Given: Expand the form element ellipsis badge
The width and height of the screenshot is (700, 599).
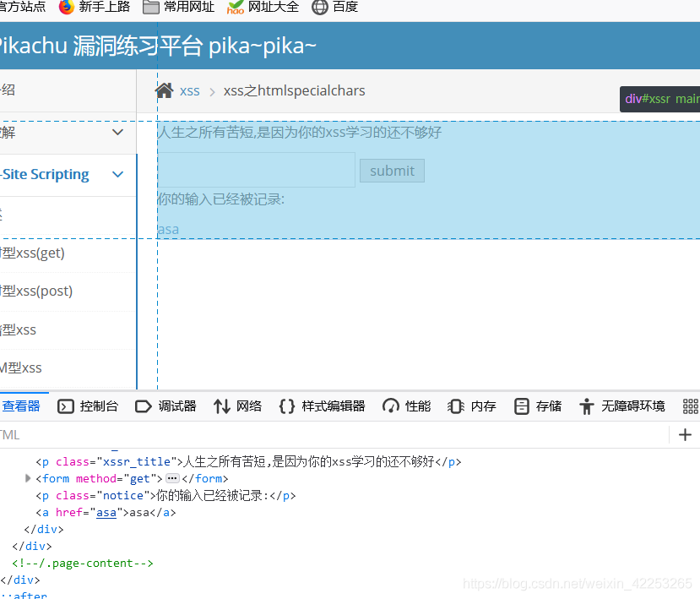Looking at the screenshot, I should click(172, 478).
